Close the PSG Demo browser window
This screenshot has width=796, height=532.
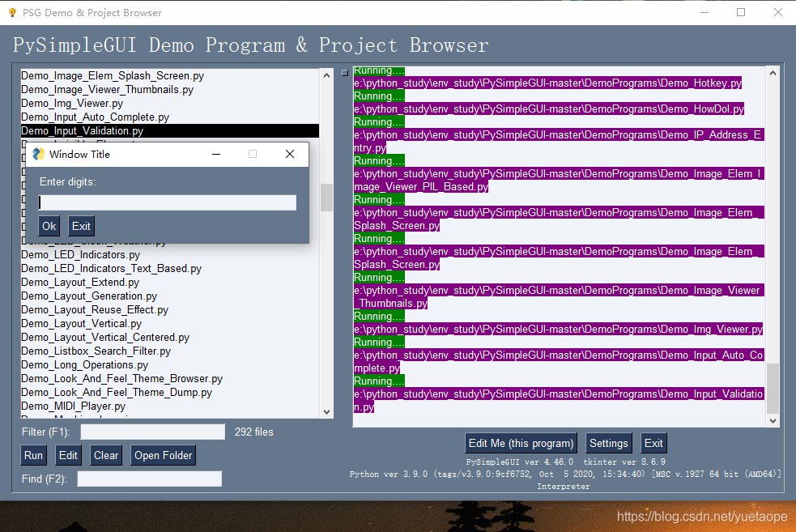777,12
